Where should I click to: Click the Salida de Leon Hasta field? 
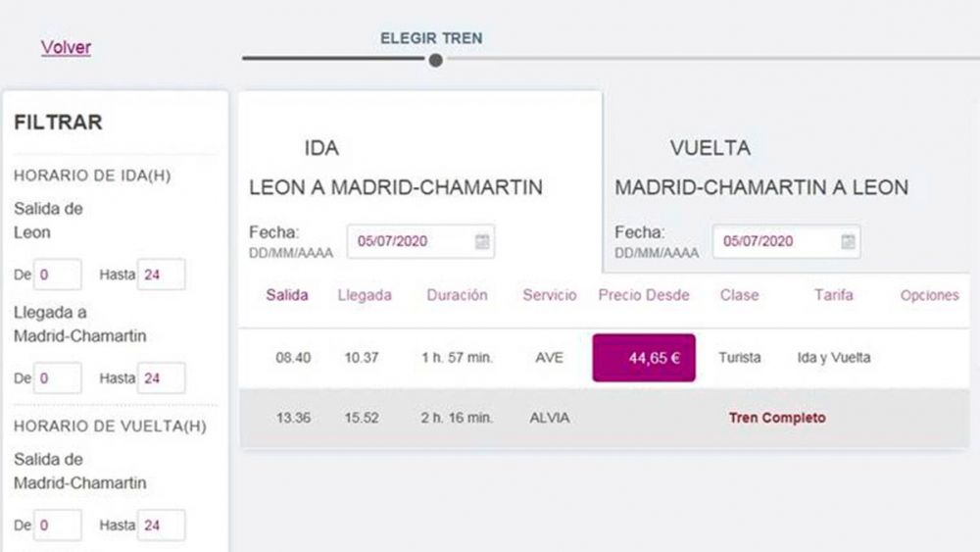coord(162,275)
